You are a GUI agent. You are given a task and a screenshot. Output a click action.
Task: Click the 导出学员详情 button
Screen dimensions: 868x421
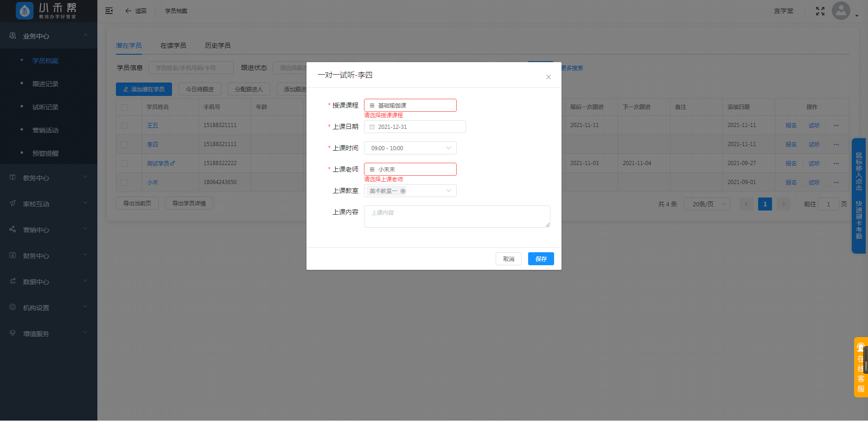point(189,203)
